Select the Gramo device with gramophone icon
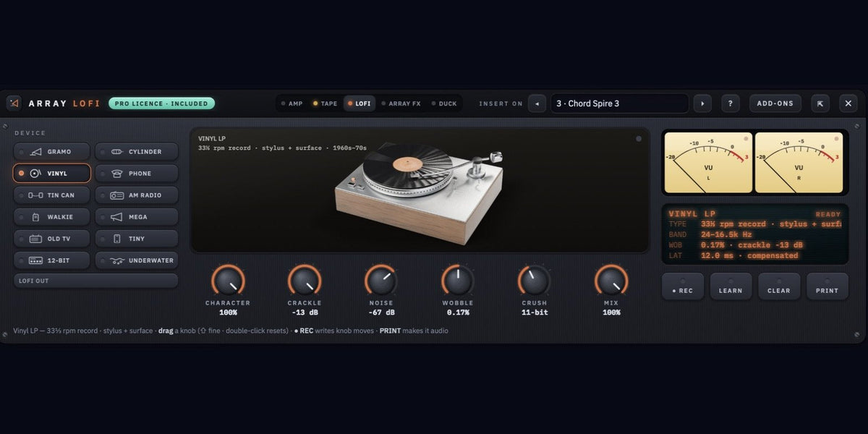868x434 pixels. pos(52,152)
